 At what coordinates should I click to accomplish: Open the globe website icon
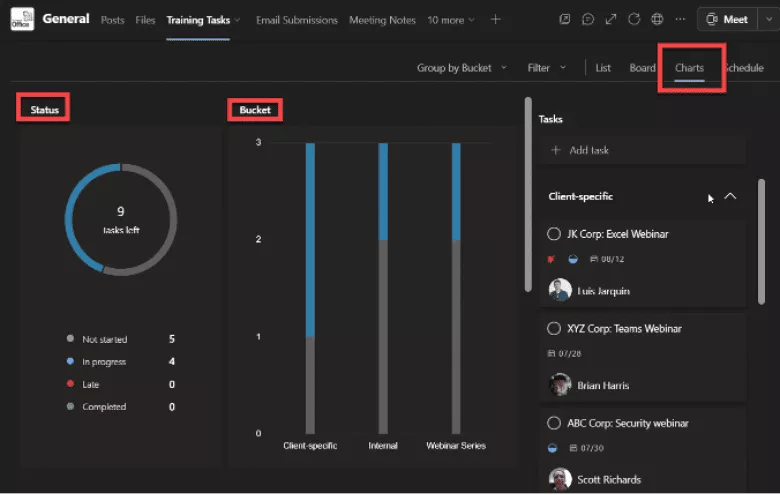pos(657,19)
